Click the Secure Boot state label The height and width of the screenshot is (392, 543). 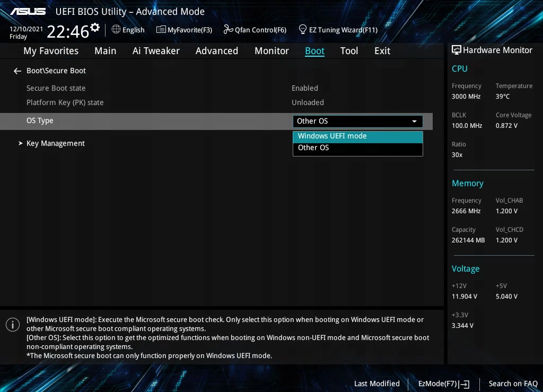56,88
